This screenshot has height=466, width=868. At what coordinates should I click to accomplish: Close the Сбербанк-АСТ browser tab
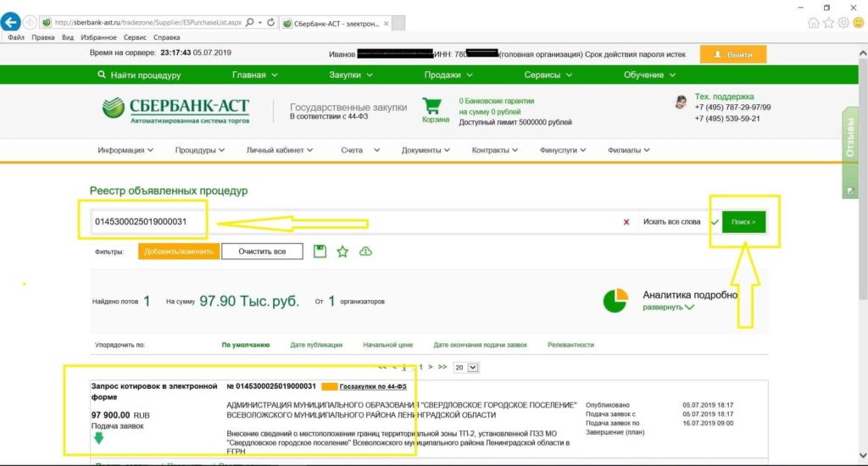coord(386,23)
